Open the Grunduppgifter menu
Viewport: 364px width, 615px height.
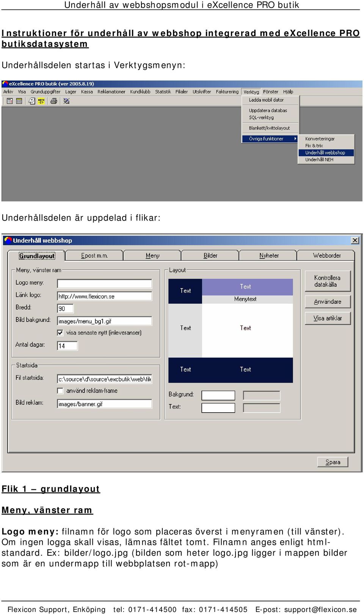(x=45, y=91)
